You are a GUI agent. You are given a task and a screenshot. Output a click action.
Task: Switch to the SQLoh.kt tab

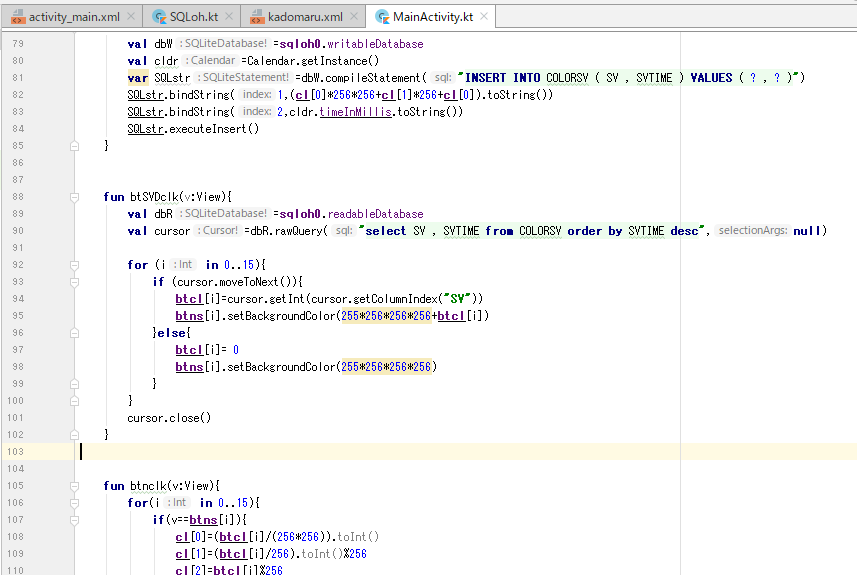click(193, 17)
